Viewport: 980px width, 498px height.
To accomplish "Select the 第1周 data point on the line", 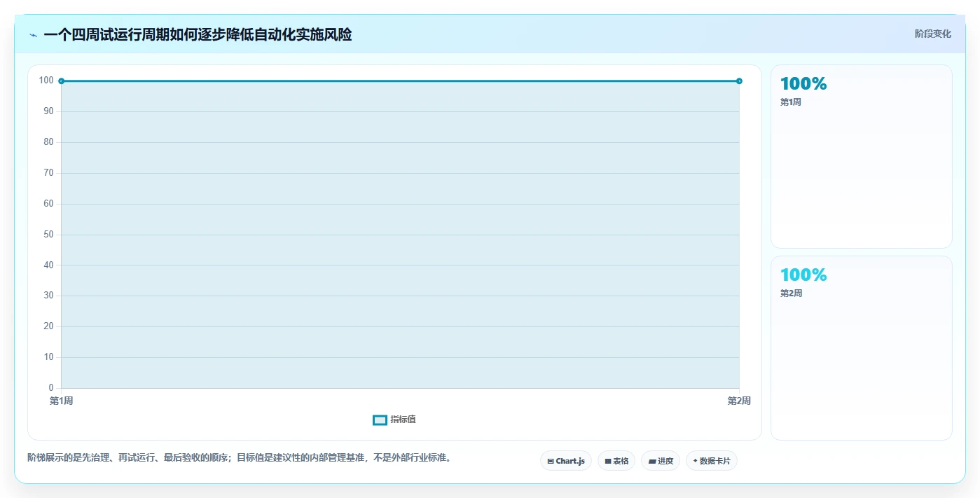I will 62,81.
